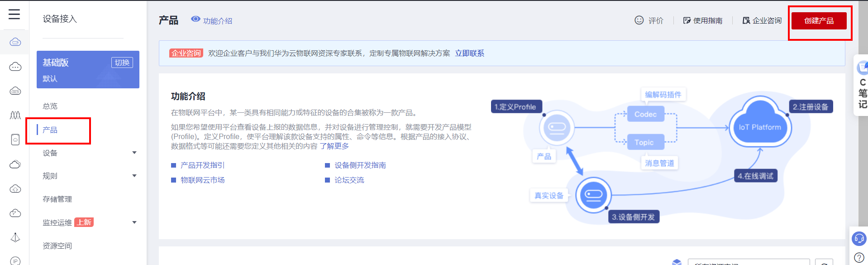Click the 评价 link
This screenshot has width=868, height=265.
point(656,20)
